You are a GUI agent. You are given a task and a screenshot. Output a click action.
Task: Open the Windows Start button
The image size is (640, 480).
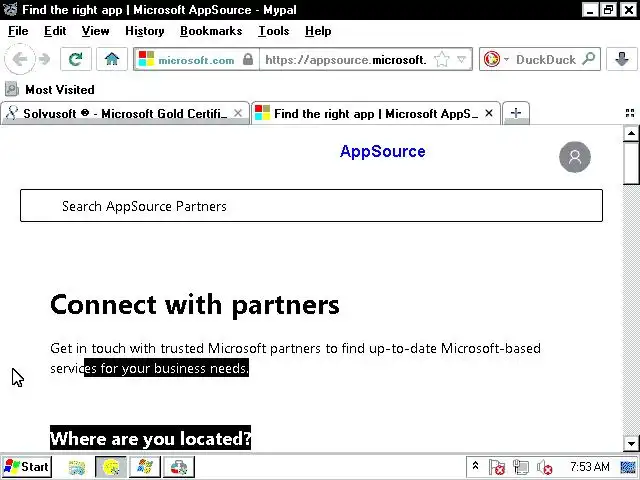(27, 467)
